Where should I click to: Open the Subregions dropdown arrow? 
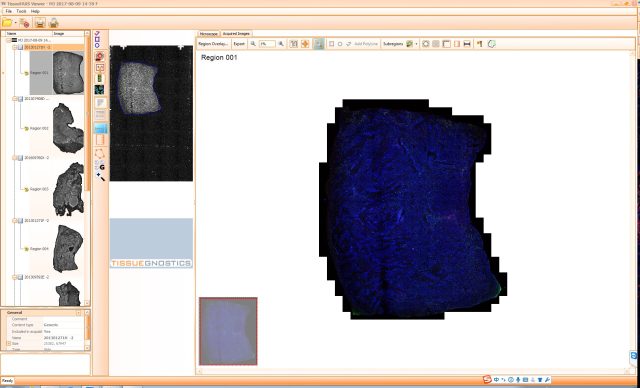pyautogui.click(x=416, y=44)
